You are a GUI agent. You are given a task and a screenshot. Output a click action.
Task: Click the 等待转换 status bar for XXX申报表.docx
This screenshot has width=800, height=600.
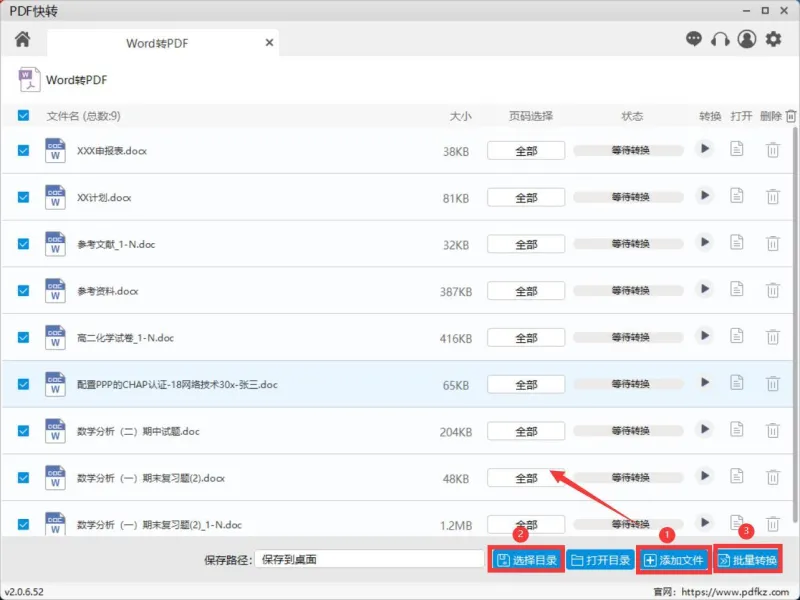[x=629, y=150]
